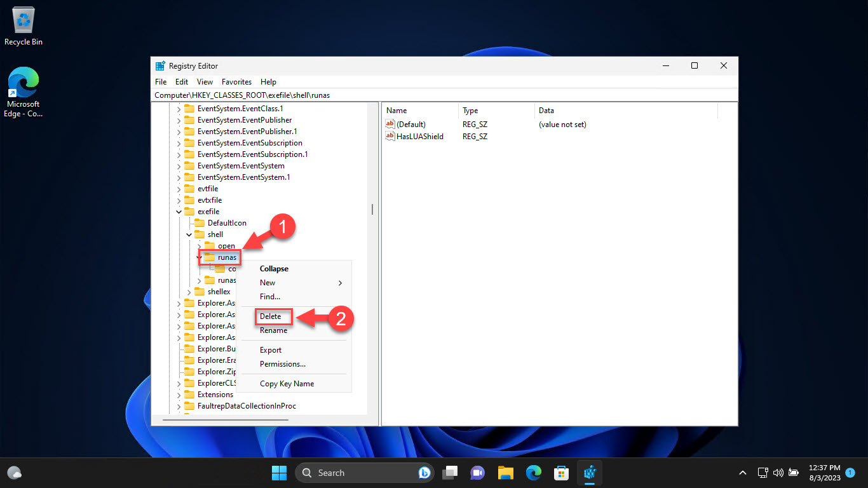Open File Explorer from the taskbar
Screen dimensions: 868x488
tap(505, 473)
